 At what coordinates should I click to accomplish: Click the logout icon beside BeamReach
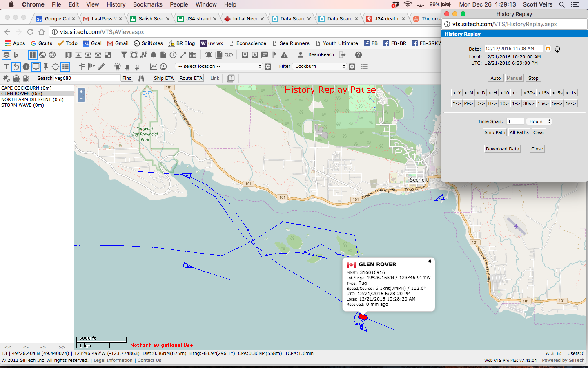click(342, 55)
